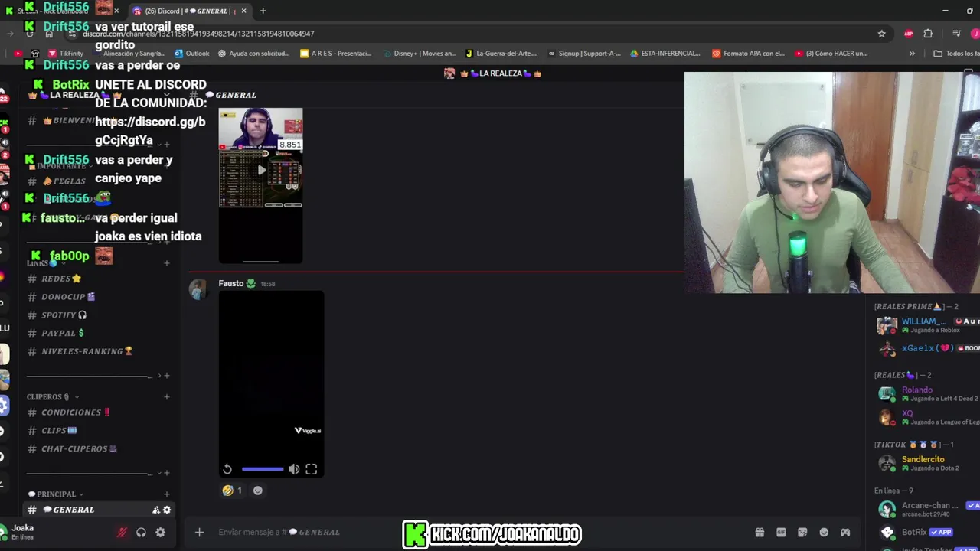The height and width of the screenshot is (551, 980).
Task: Open the Ayuda con solicitud bookmark
Action: pos(253,54)
